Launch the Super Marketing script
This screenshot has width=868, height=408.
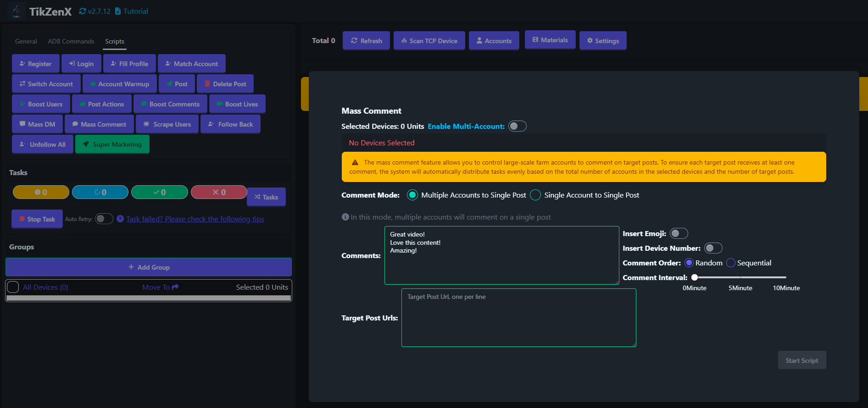112,144
